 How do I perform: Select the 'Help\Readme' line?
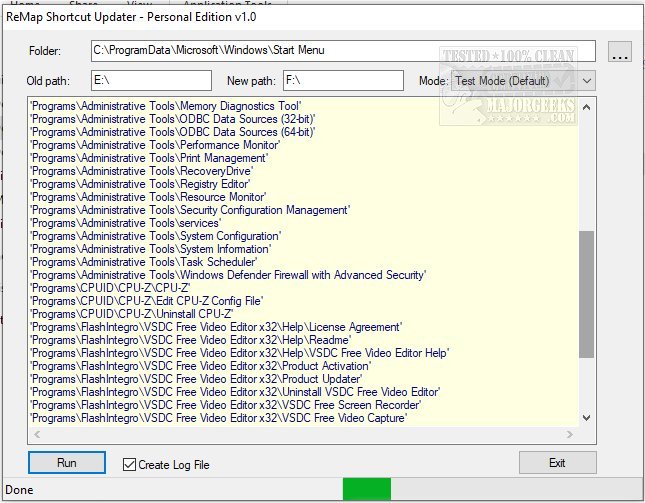[190, 340]
